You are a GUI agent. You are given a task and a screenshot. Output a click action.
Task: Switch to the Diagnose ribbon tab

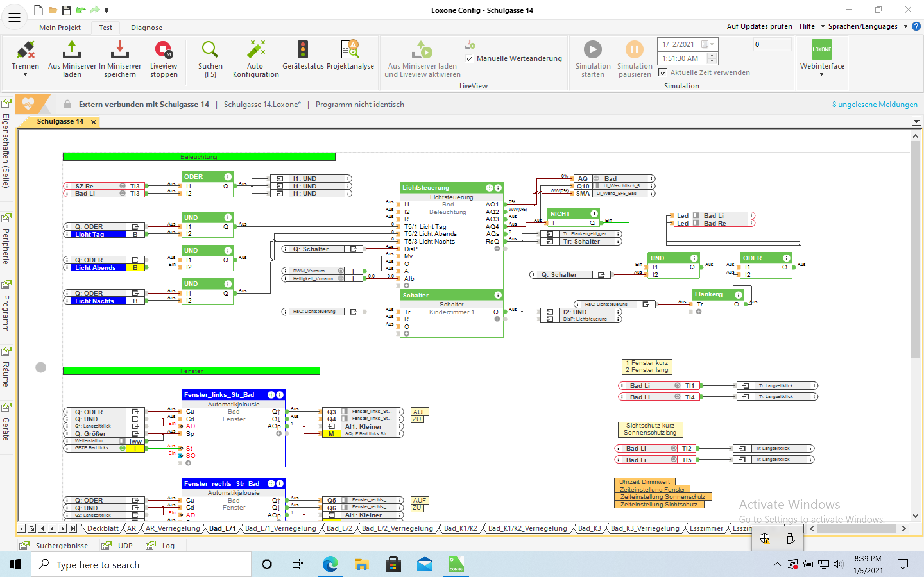click(x=146, y=28)
